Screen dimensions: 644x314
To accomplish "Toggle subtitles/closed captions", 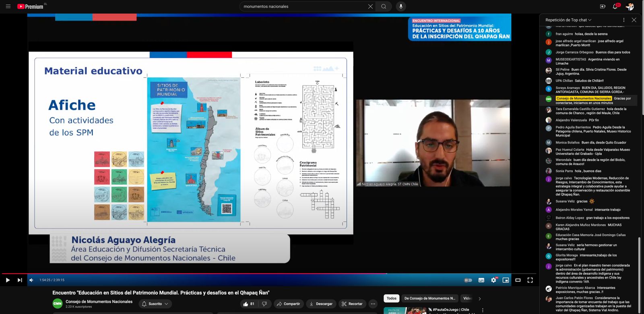I will [481, 280].
